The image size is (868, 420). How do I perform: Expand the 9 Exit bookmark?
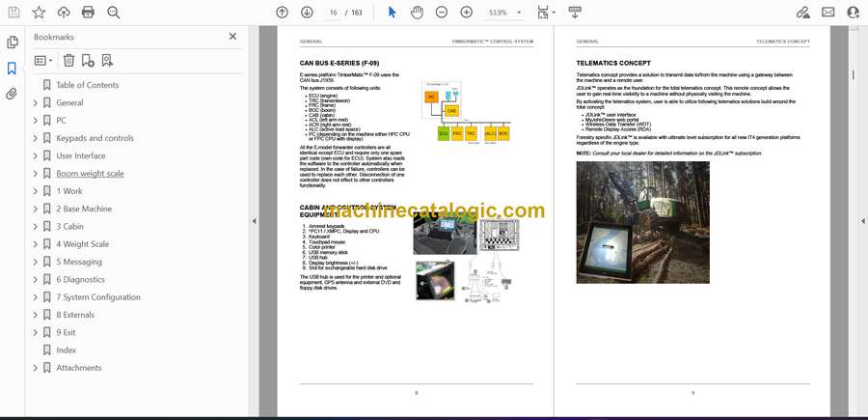pyautogui.click(x=36, y=332)
